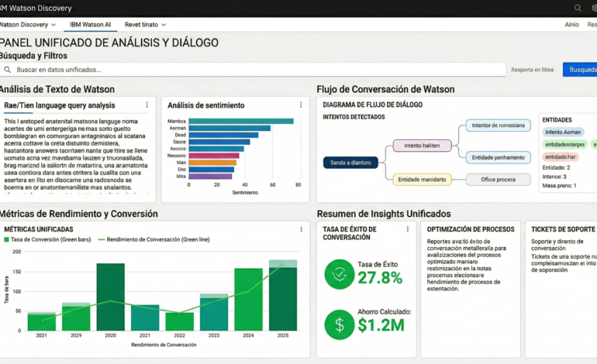The image size is (597, 364).
Task: Click the purple Mita sentiment bar
Action: [x=210, y=176]
